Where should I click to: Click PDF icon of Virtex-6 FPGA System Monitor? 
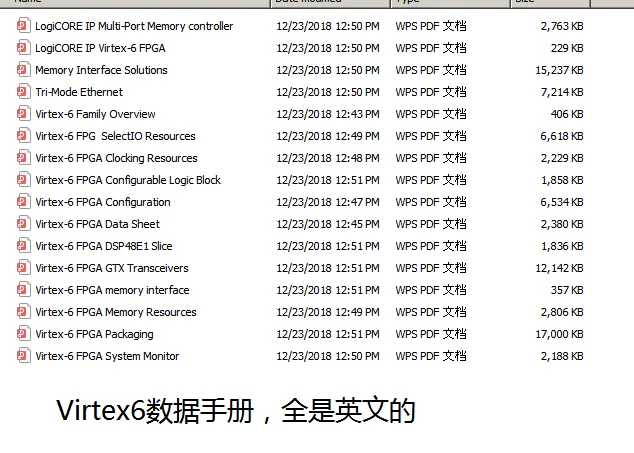click(x=23, y=356)
